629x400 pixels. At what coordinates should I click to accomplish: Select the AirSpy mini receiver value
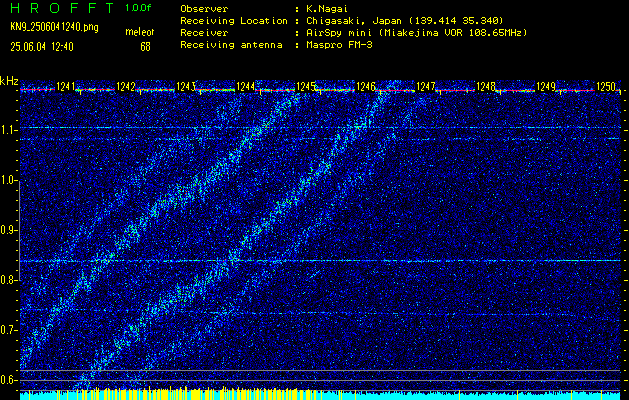417,33
